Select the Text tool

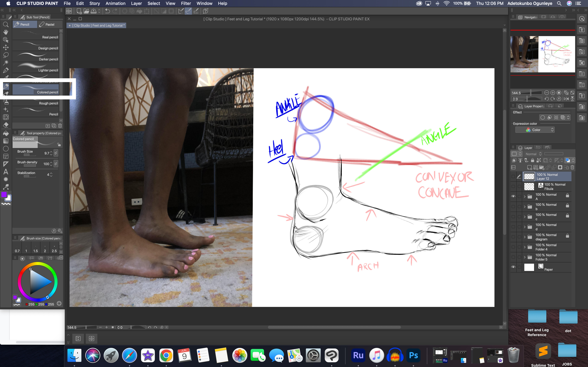[x=6, y=172]
